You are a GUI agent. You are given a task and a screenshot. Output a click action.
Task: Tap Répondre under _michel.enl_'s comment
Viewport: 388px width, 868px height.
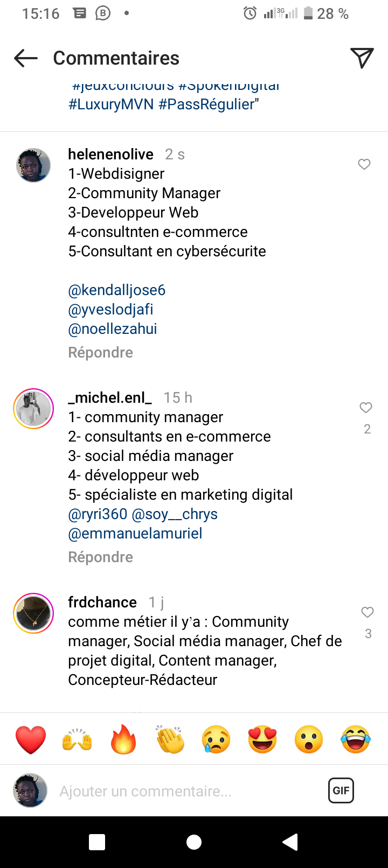[100, 557]
